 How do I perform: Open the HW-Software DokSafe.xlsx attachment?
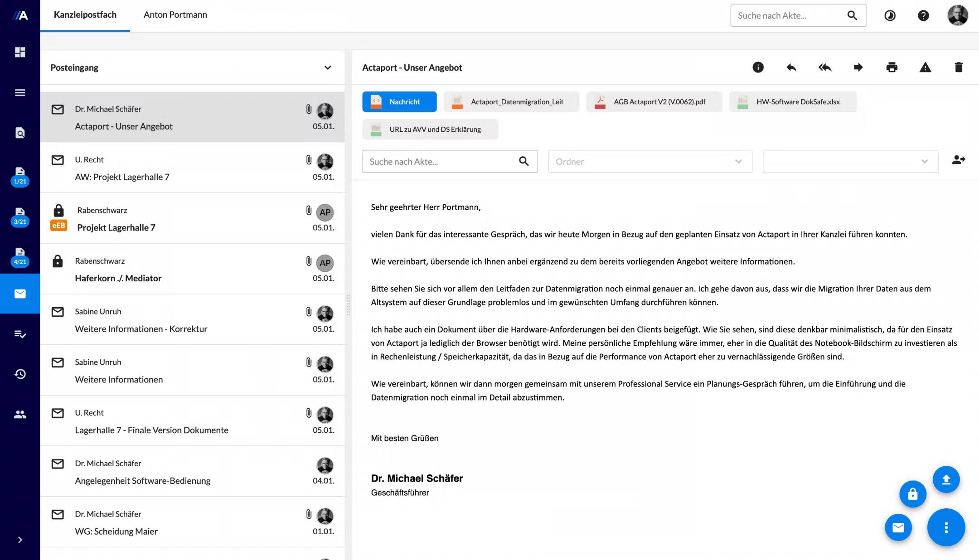793,102
